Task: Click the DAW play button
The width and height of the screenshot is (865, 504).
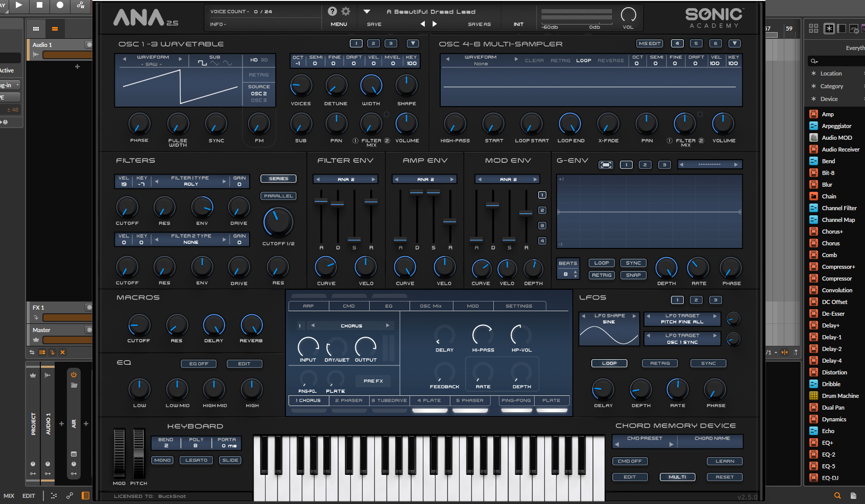Action: tap(19, 5)
